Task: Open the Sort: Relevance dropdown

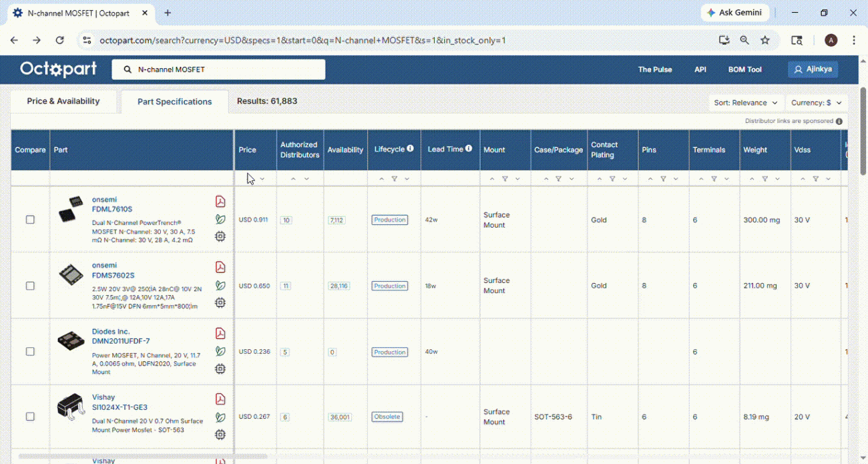Action: [x=746, y=103]
